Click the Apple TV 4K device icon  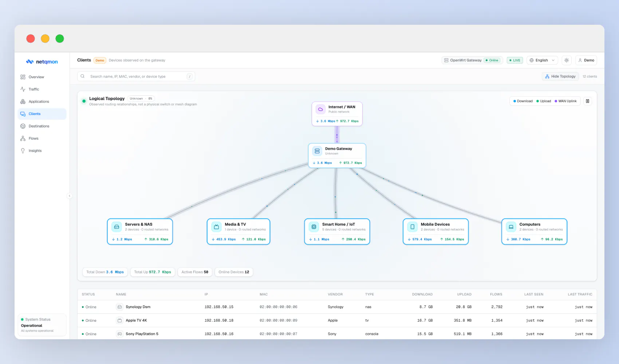tap(119, 320)
